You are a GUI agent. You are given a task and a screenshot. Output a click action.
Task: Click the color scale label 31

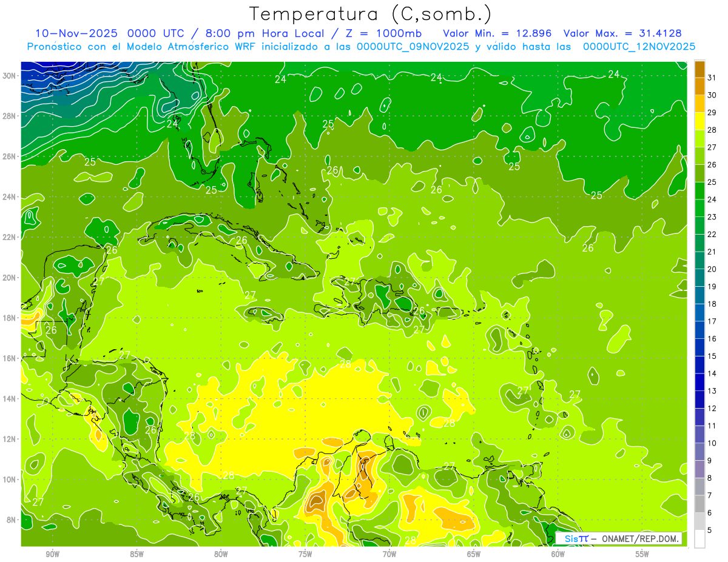pos(712,78)
